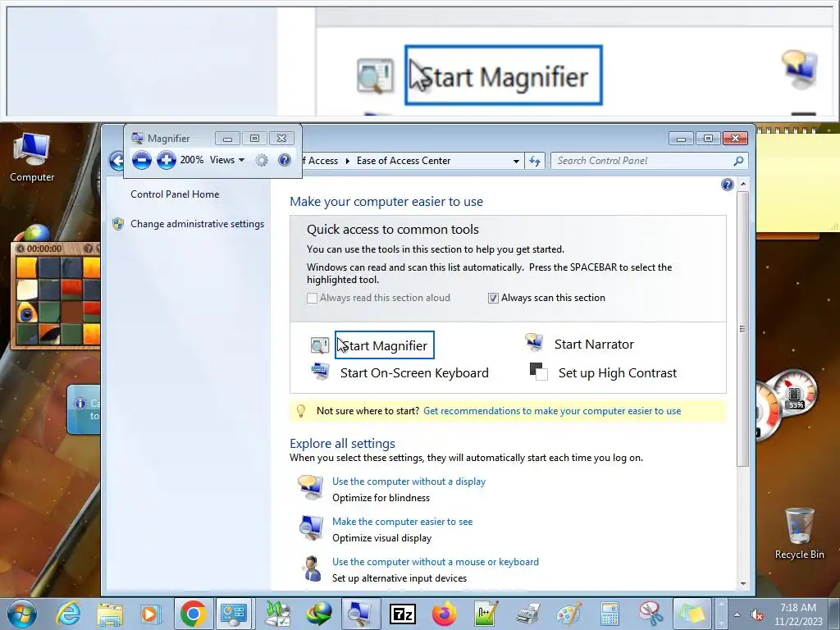
Task: Click the On-Screen Keyboard icon
Action: [321, 372]
